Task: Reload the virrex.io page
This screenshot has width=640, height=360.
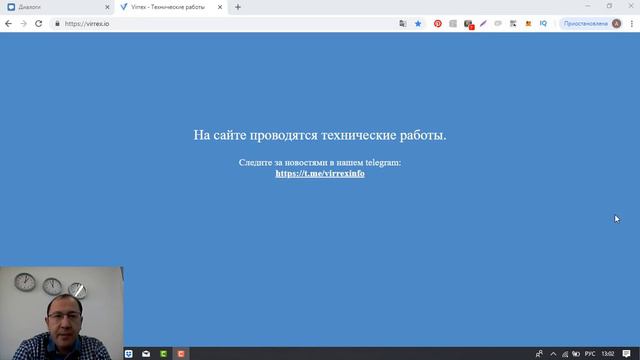Action: click(38, 24)
